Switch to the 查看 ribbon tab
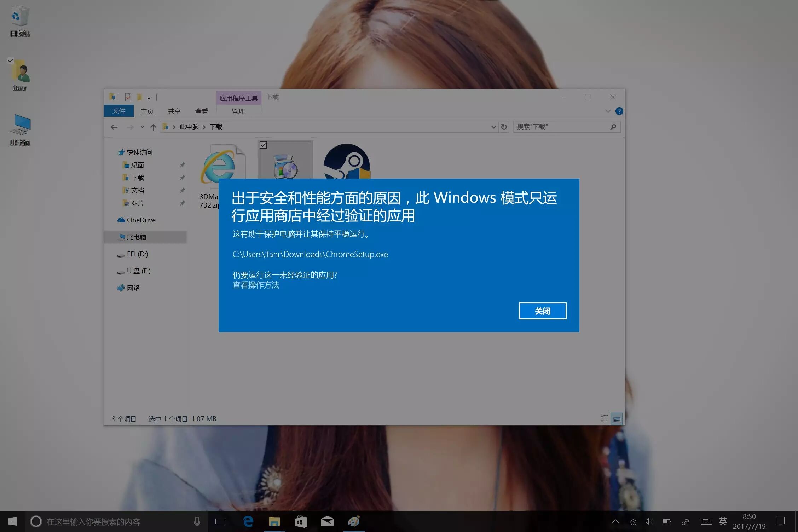Image resolution: width=798 pixels, height=532 pixels. pos(201,111)
